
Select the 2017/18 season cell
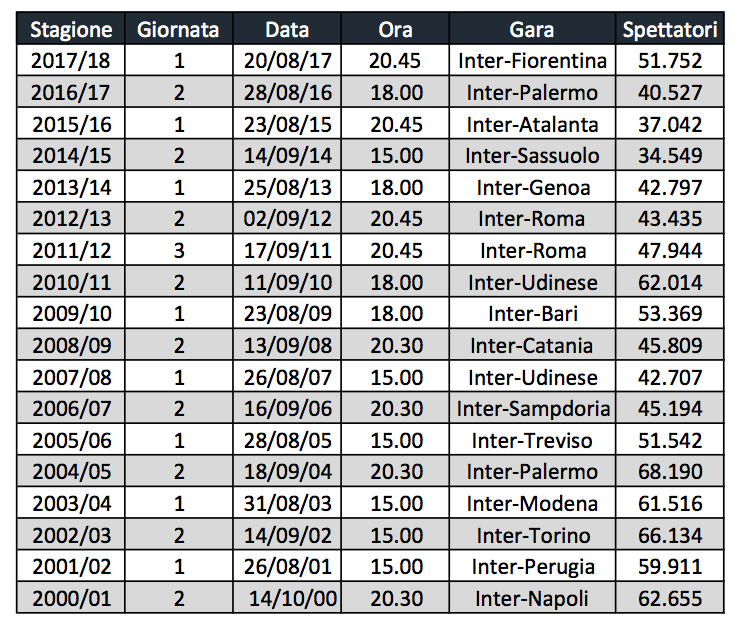click(71, 61)
